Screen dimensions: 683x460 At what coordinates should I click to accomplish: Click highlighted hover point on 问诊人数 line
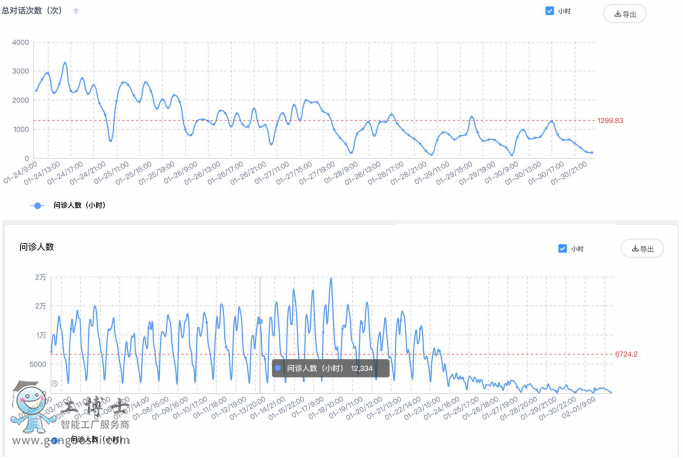click(x=260, y=321)
